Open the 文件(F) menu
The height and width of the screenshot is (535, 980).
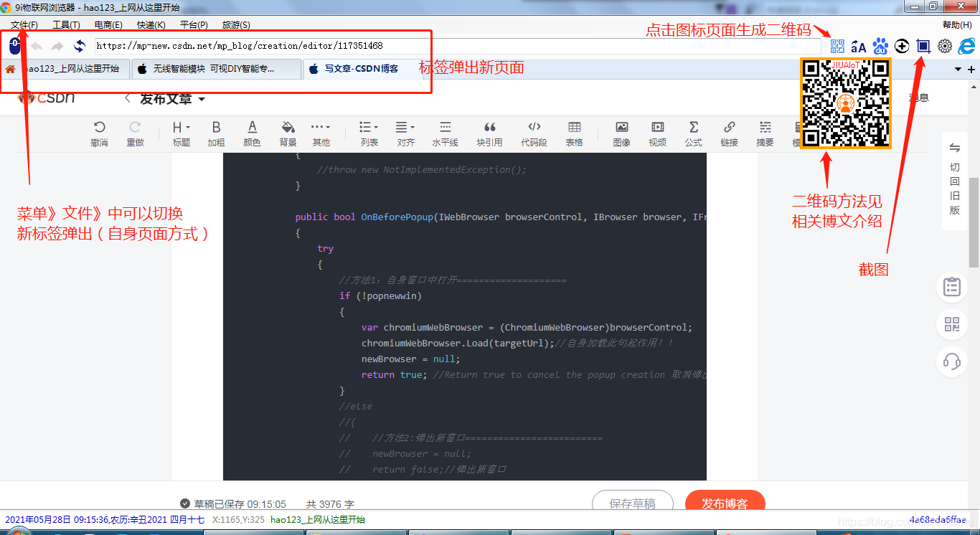tap(24, 24)
